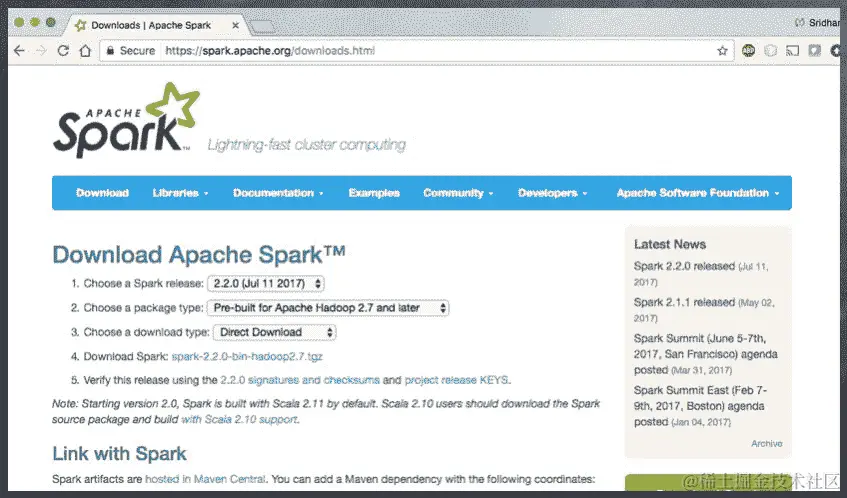Open the Spark release 2.2.0 dropdown
Screen dimensions: 847x498
tap(266, 284)
